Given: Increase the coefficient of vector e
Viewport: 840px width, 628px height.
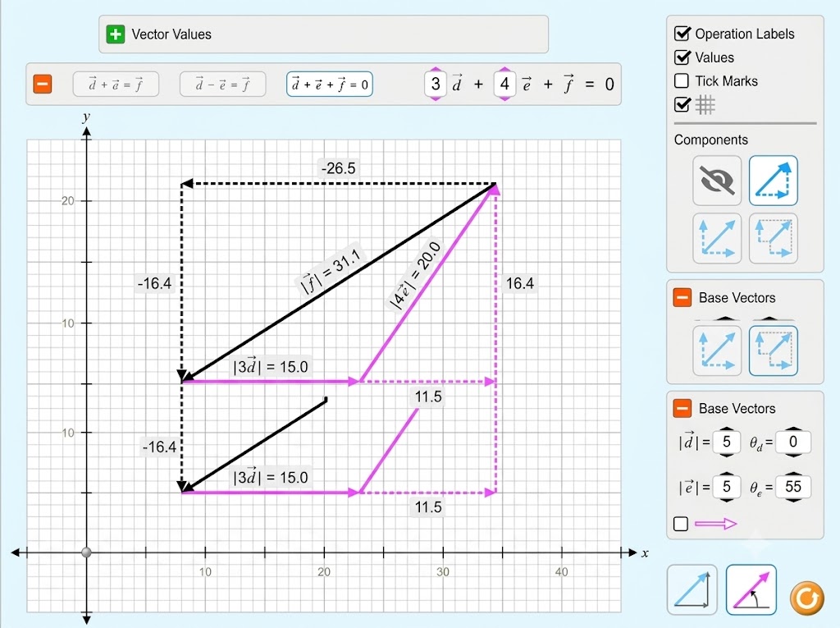Looking at the screenshot, I should (504, 70).
